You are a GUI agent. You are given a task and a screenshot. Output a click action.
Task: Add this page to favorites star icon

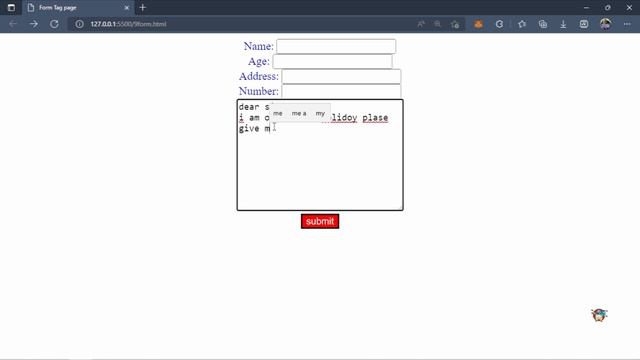point(455,24)
